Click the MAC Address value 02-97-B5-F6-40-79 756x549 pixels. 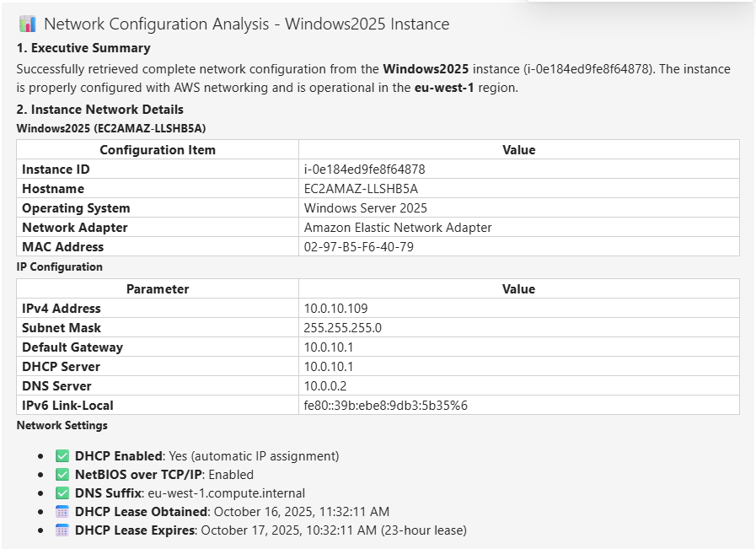[x=358, y=247]
